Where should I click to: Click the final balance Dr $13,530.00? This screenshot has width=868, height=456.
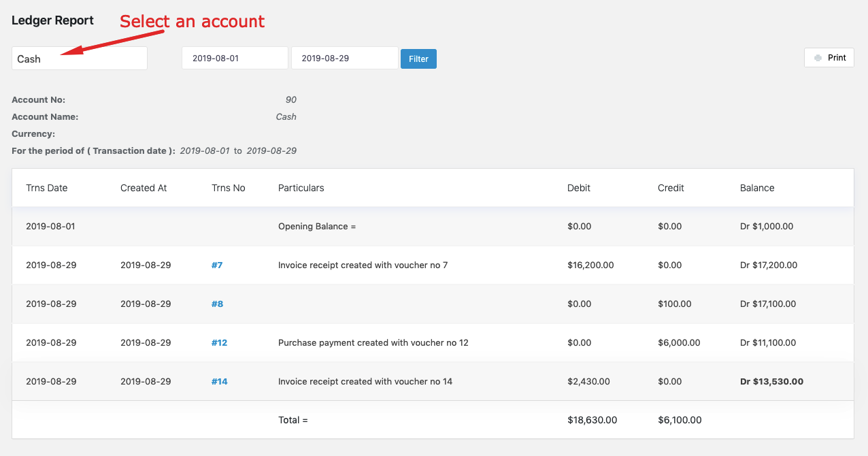click(x=771, y=382)
